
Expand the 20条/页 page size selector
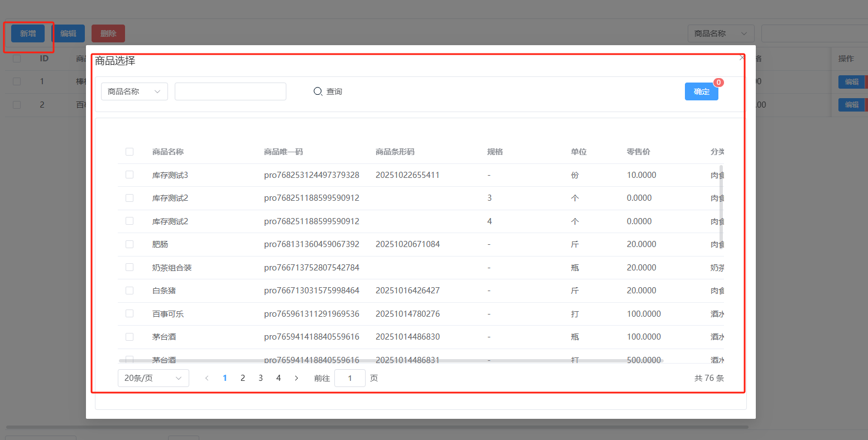(x=154, y=378)
